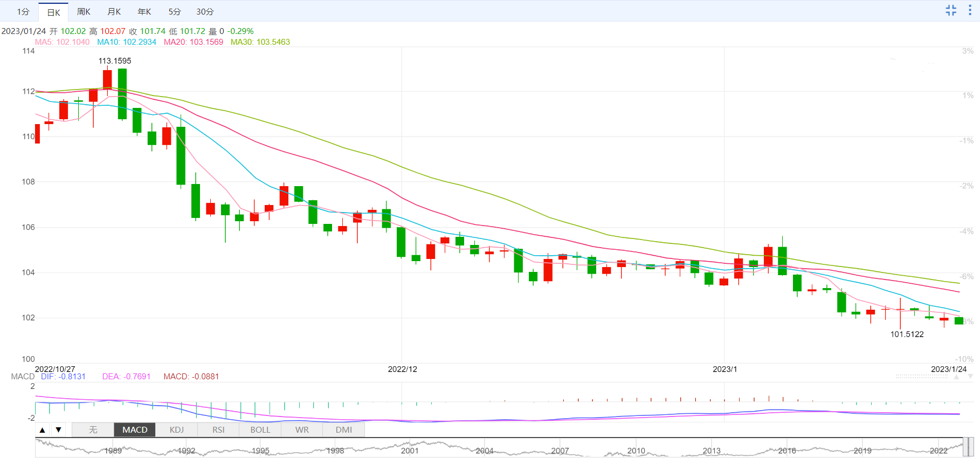Choose the WR indicator
The width and height of the screenshot is (980, 471).
click(302, 430)
